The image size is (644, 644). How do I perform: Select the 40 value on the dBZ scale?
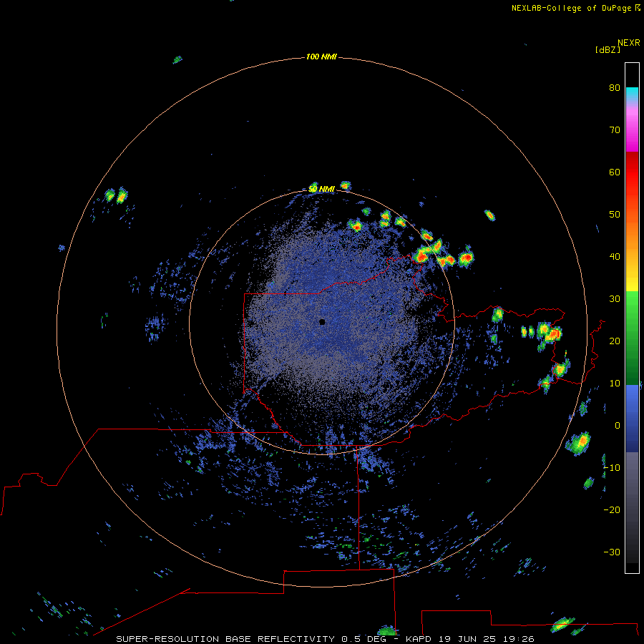(x=615, y=256)
